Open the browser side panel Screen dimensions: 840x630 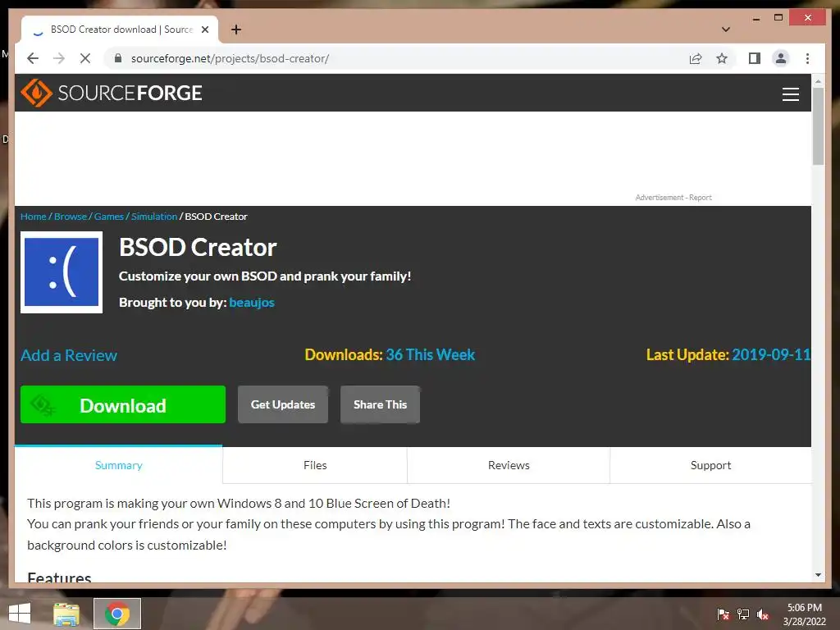click(755, 58)
